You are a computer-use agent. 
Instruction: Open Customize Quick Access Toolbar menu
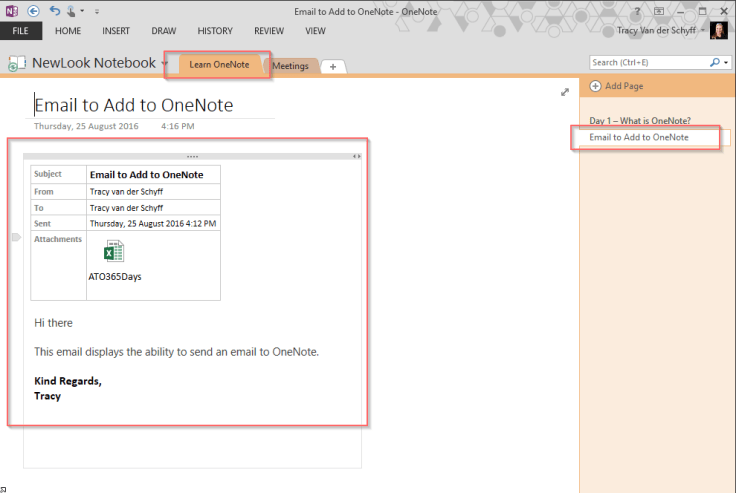97,11
